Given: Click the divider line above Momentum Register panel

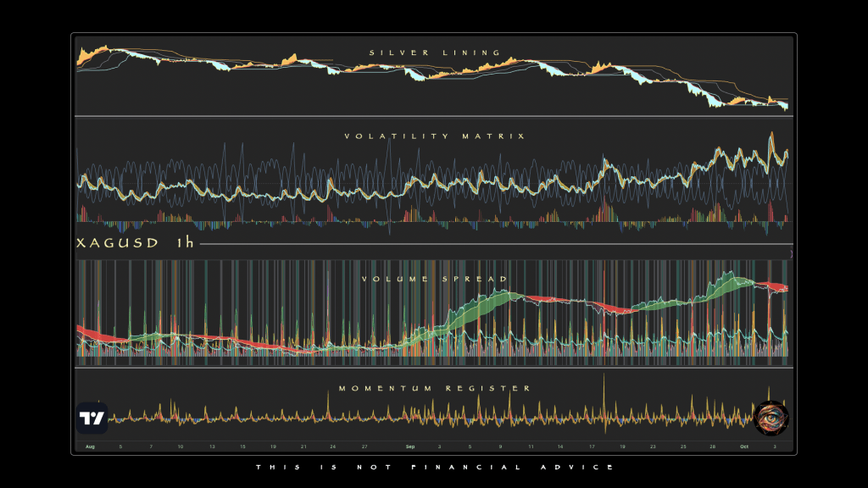Looking at the screenshot, I should [x=434, y=368].
